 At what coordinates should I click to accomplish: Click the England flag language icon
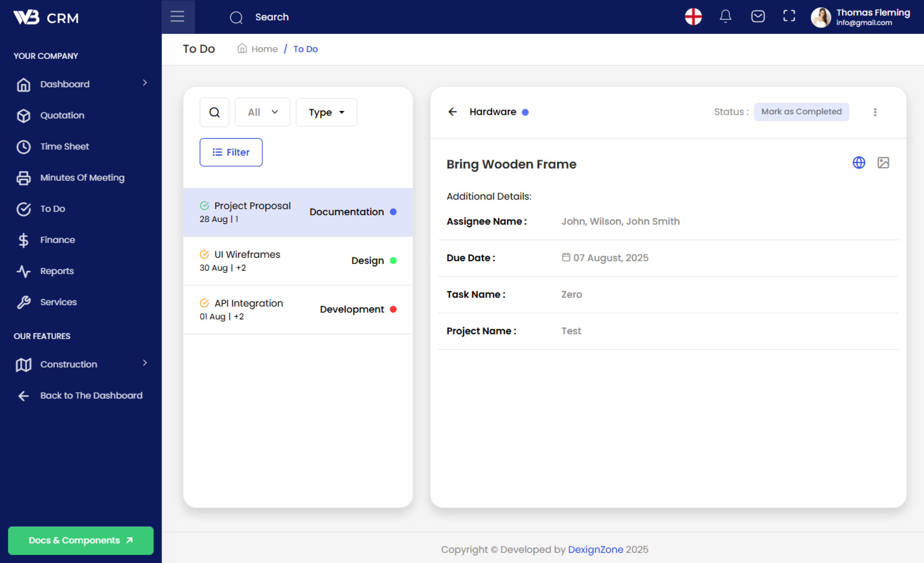pyautogui.click(x=693, y=16)
